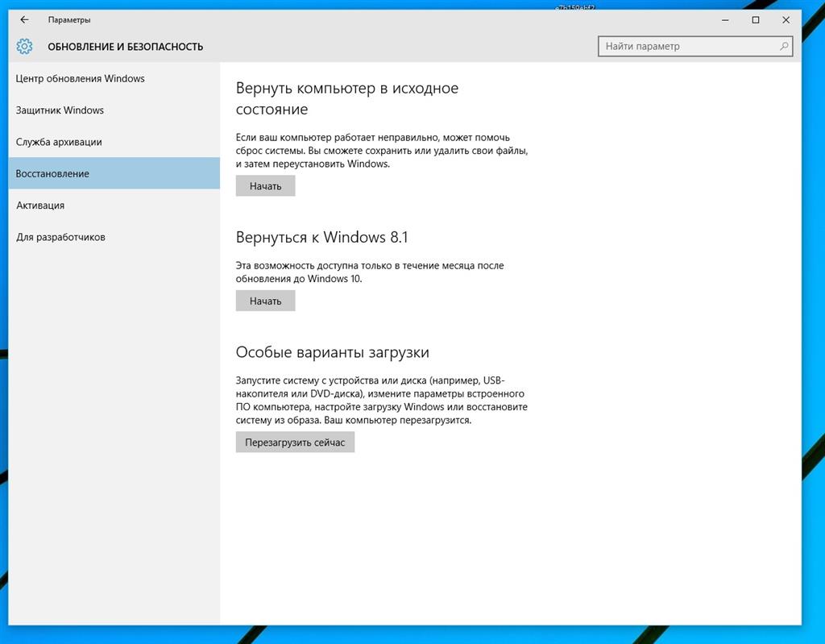The image size is (825, 644).
Task: Select Защитник Windows in sidebar
Action: click(x=114, y=110)
